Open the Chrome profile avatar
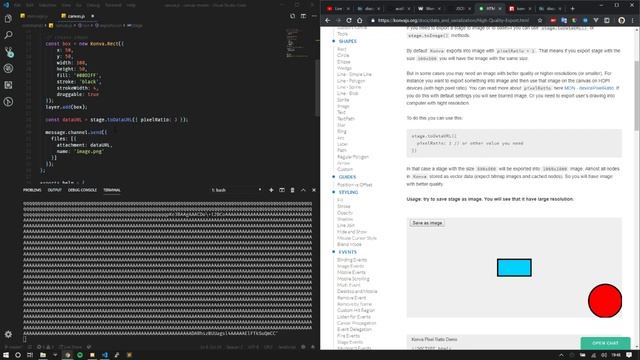This screenshot has width=640, height=360. (x=621, y=20)
